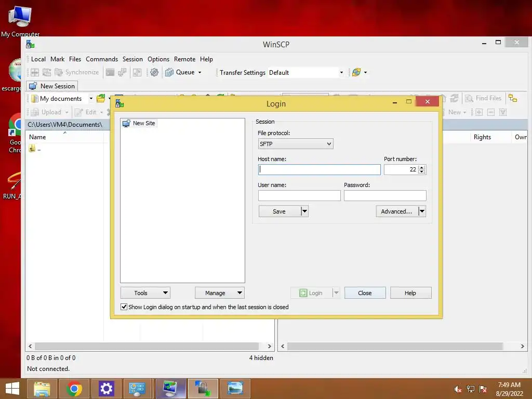Click the Synchronize toolbar button
Image resolution: width=532 pixels, height=399 pixels.
(x=77, y=72)
